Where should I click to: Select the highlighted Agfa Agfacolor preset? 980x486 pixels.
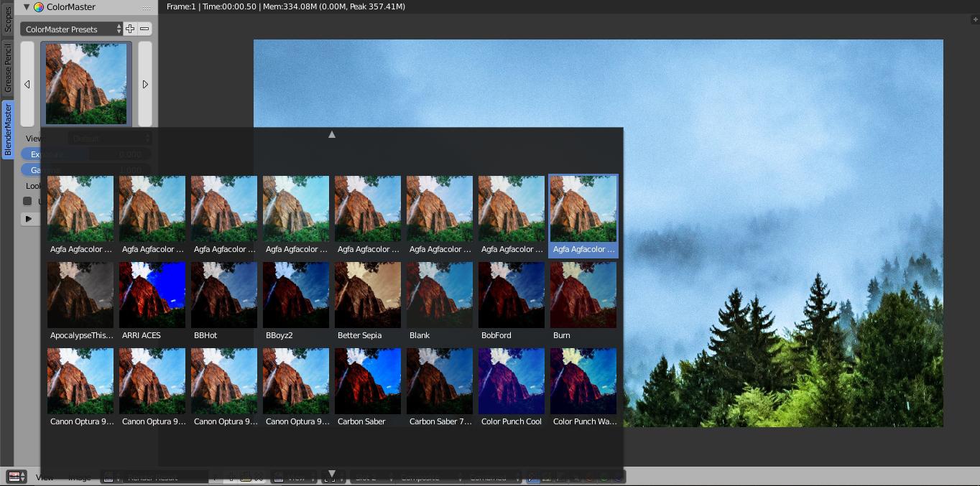tap(583, 215)
